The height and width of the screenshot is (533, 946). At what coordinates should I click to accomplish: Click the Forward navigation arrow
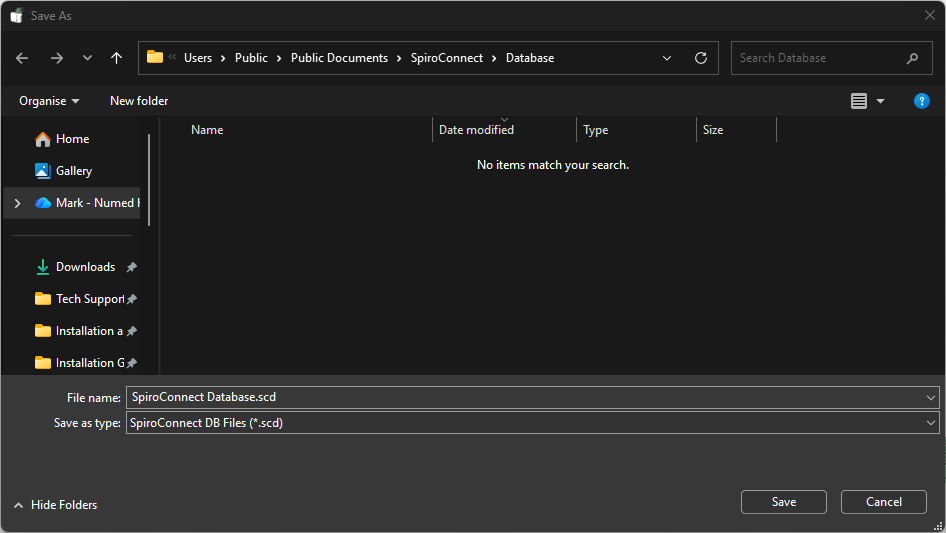[56, 58]
